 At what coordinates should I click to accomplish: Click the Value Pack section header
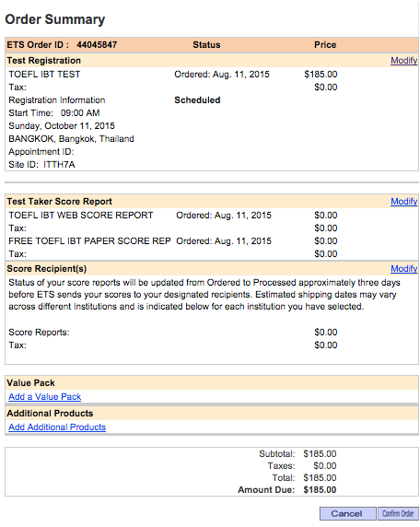(x=212, y=383)
